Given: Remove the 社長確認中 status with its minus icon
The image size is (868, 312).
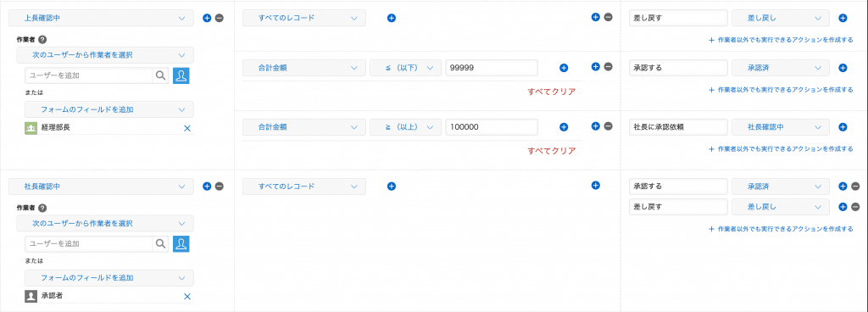Looking at the screenshot, I should click(x=220, y=187).
